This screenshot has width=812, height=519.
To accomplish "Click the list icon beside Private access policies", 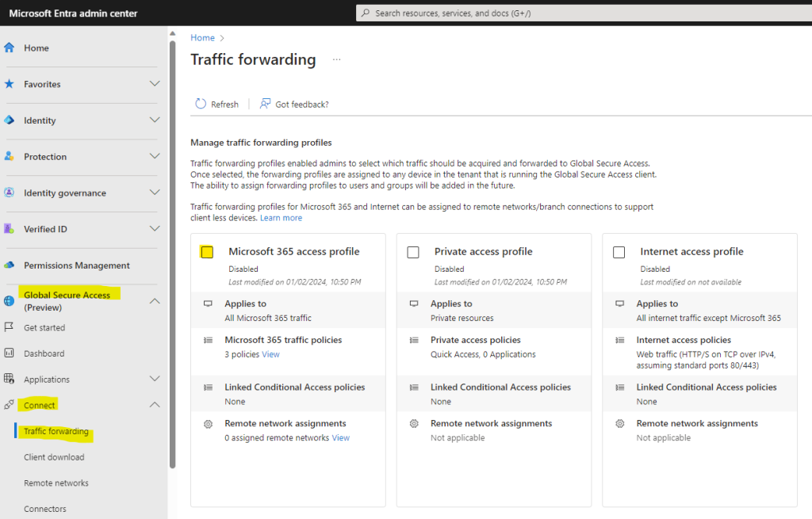I will (414, 340).
